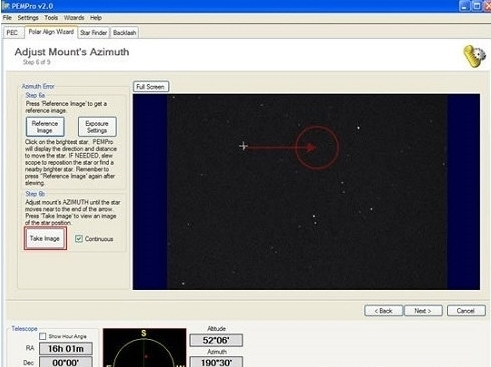Click the Take Image button

pos(45,238)
